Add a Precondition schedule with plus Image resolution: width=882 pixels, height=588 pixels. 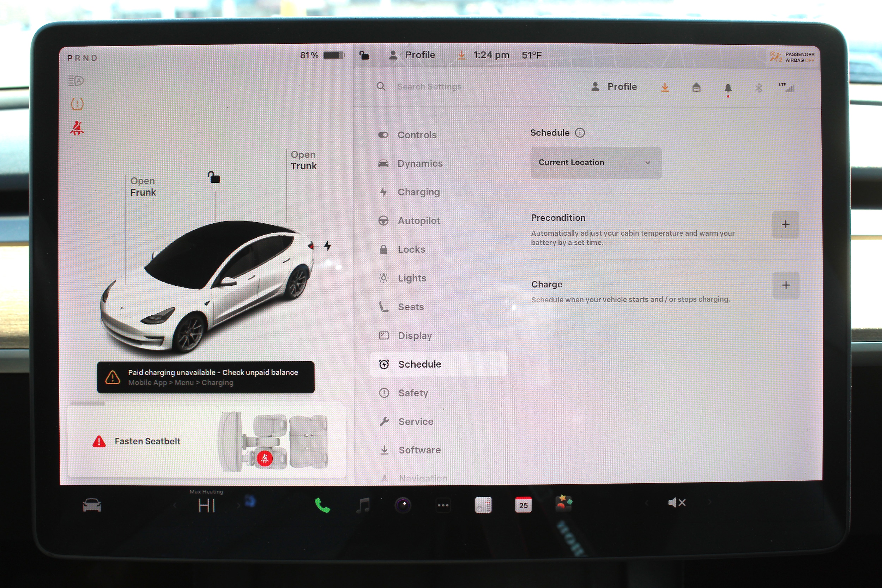tap(785, 225)
